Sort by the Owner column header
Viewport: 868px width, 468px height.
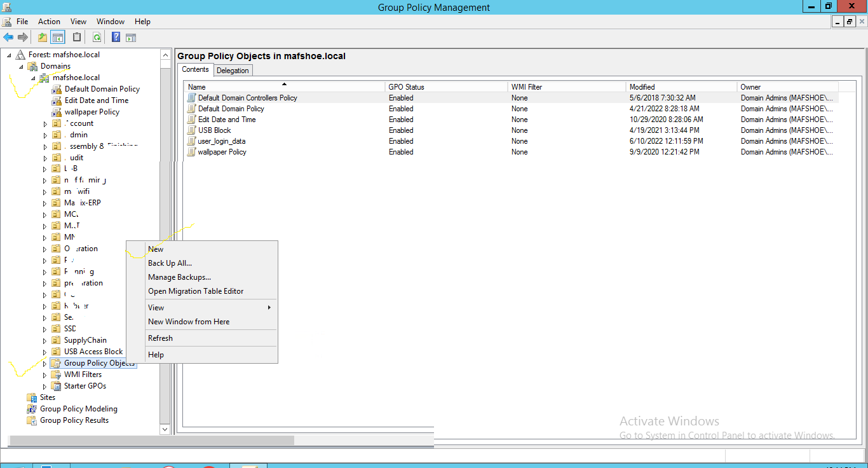pos(788,87)
